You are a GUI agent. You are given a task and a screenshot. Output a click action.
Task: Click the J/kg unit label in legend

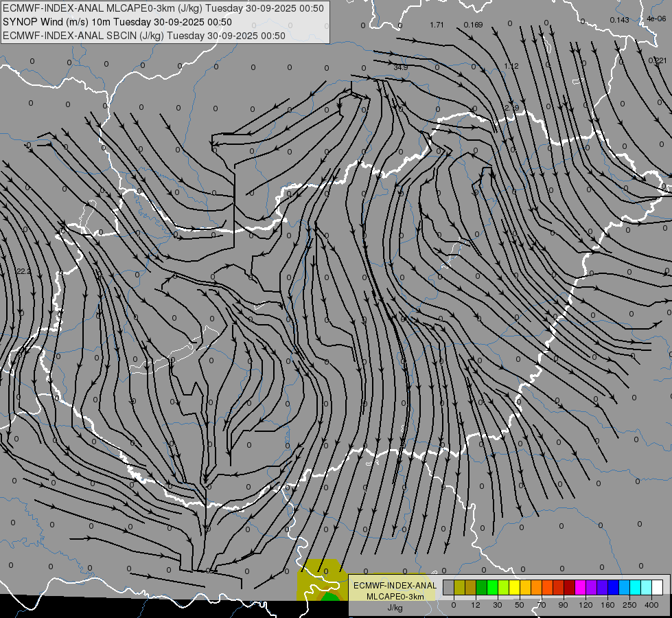coord(395,608)
